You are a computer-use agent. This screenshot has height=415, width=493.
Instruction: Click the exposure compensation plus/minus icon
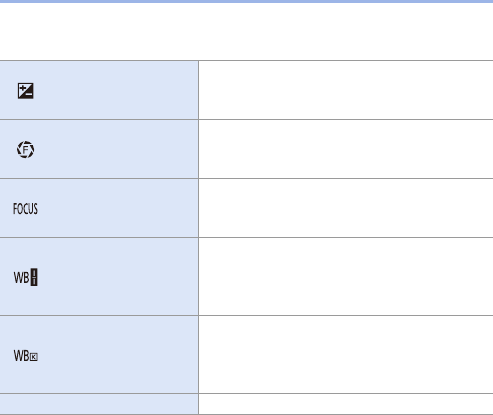tap(26, 91)
